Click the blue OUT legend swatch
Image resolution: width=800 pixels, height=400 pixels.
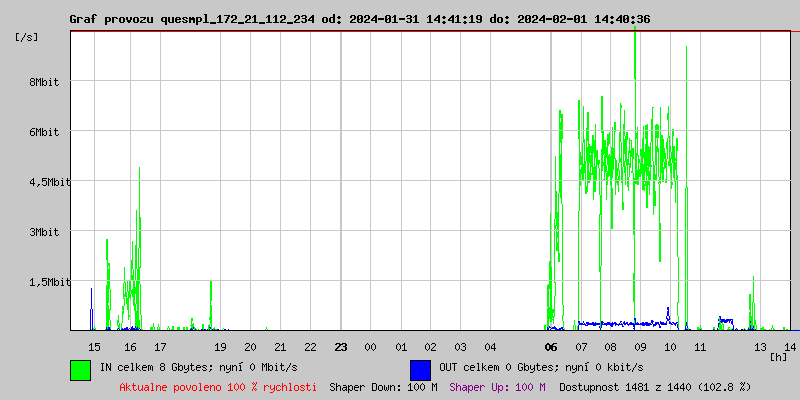pos(420,369)
